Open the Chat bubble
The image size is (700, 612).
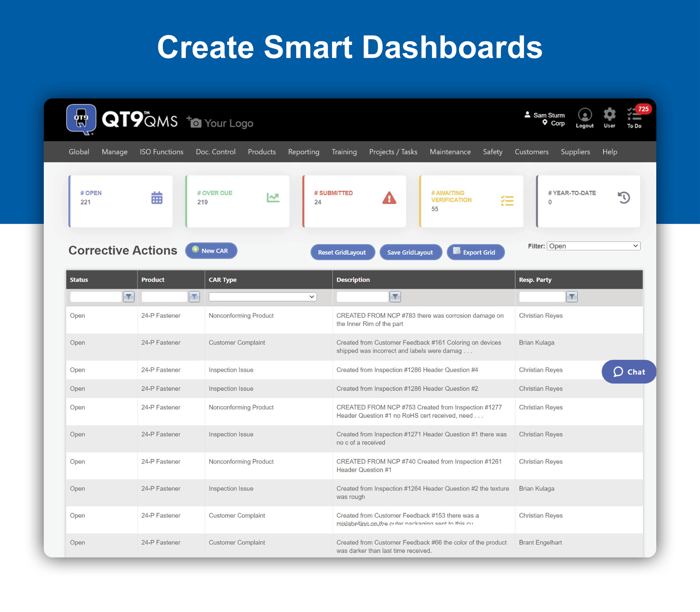point(629,372)
